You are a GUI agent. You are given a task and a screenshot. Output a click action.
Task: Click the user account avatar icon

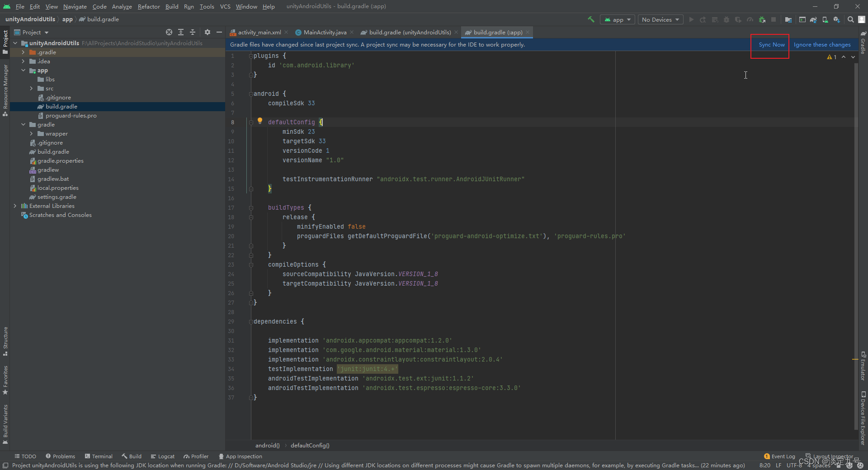862,19
